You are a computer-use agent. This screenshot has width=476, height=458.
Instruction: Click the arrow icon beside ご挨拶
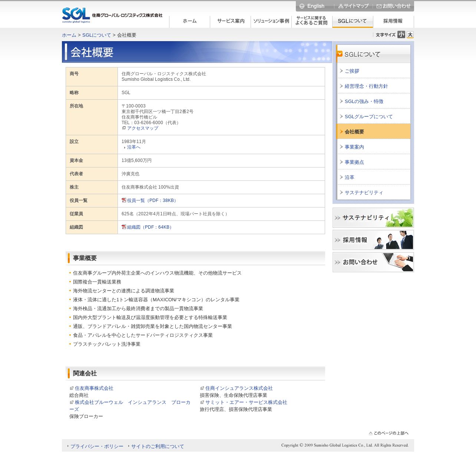pyautogui.click(x=341, y=70)
